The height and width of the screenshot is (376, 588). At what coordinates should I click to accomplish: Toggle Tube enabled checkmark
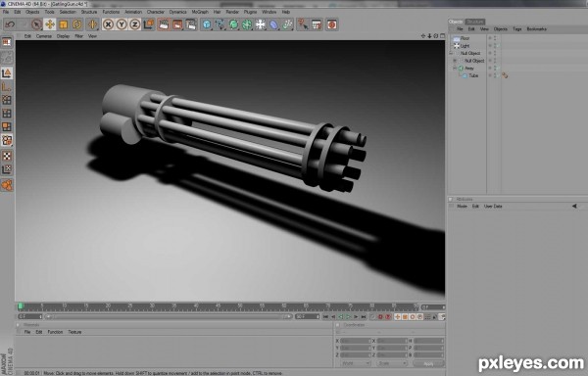click(x=499, y=75)
